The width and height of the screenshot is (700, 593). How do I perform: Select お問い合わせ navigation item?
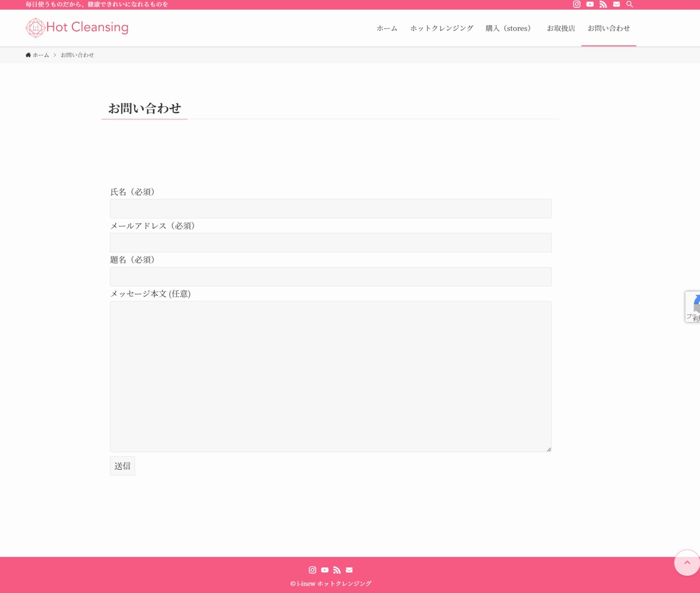[x=609, y=28]
